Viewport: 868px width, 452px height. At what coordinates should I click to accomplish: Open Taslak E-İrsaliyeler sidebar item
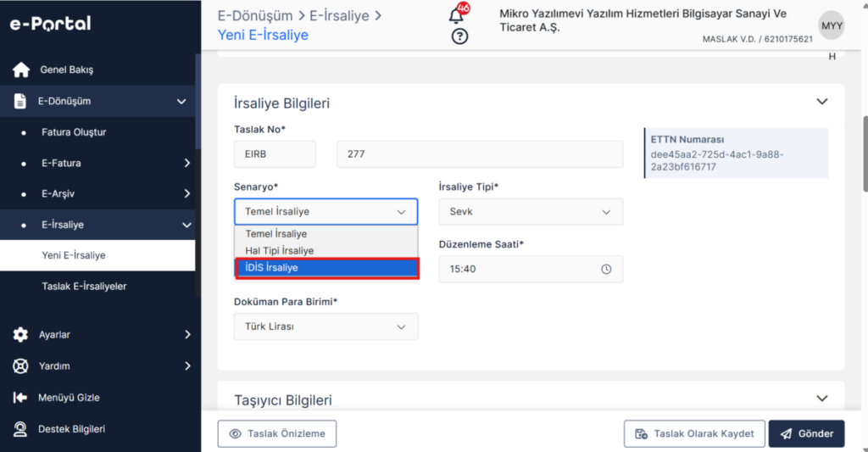click(84, 287)
